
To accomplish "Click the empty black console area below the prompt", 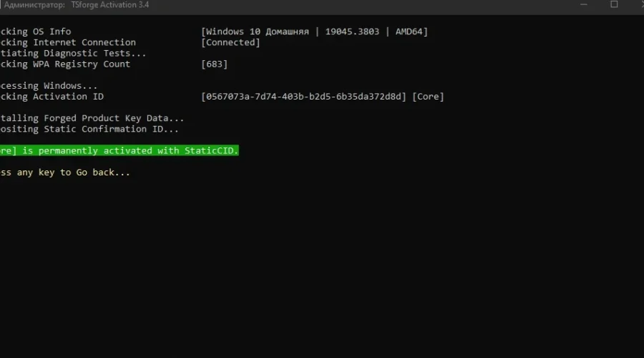I will (x=322, y=272).
